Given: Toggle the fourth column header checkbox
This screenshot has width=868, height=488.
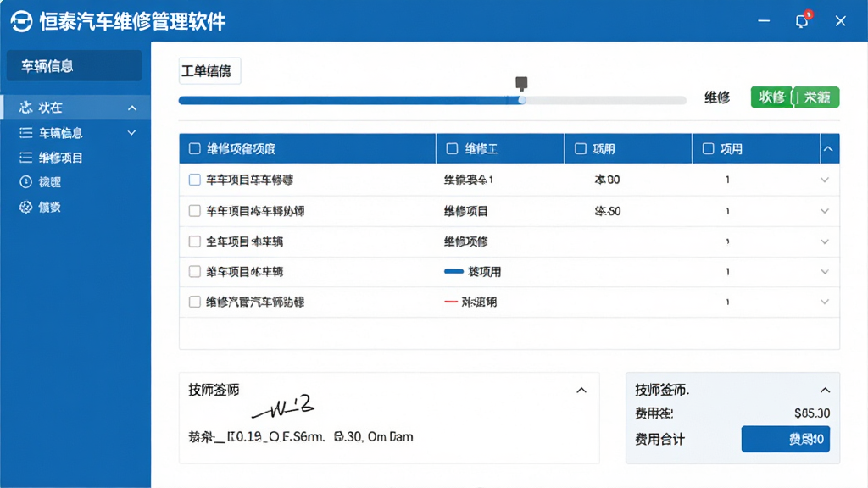Looking at the screenshot, I should (708, 148).
